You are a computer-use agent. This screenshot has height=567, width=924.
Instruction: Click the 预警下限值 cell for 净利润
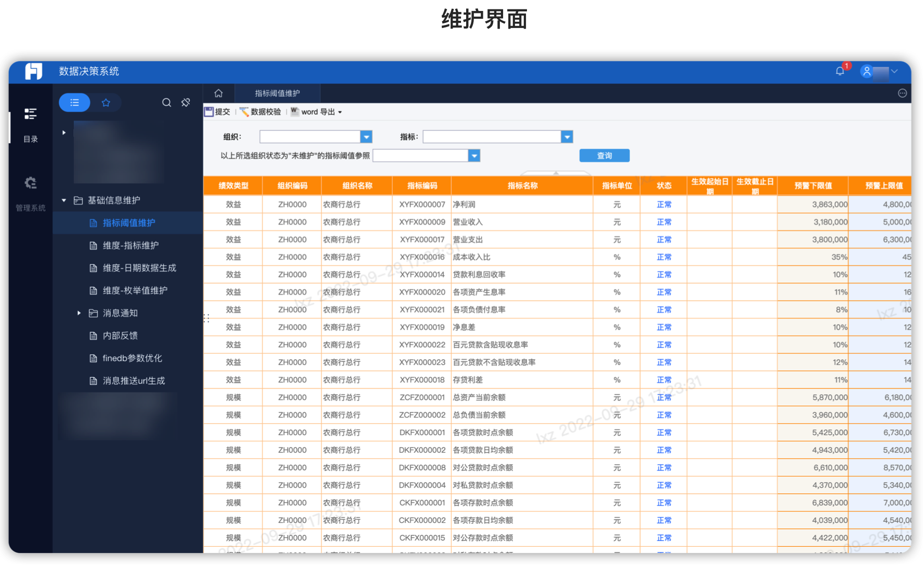tap(813, 205)
